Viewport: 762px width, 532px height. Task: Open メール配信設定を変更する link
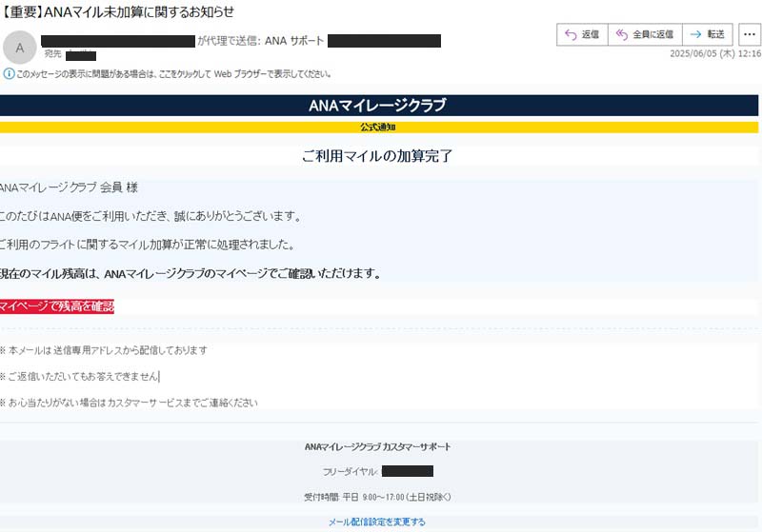pyautogui.click(x=376, y=522)
